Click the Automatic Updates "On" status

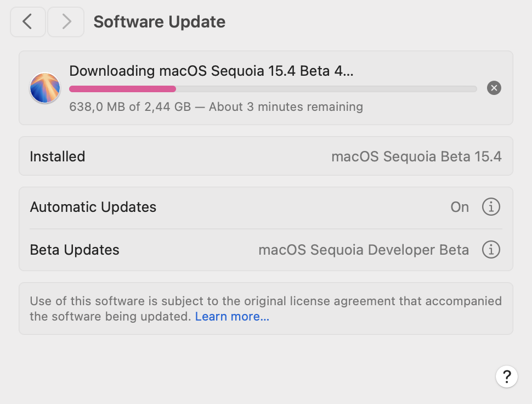click(x=460, y=207)
